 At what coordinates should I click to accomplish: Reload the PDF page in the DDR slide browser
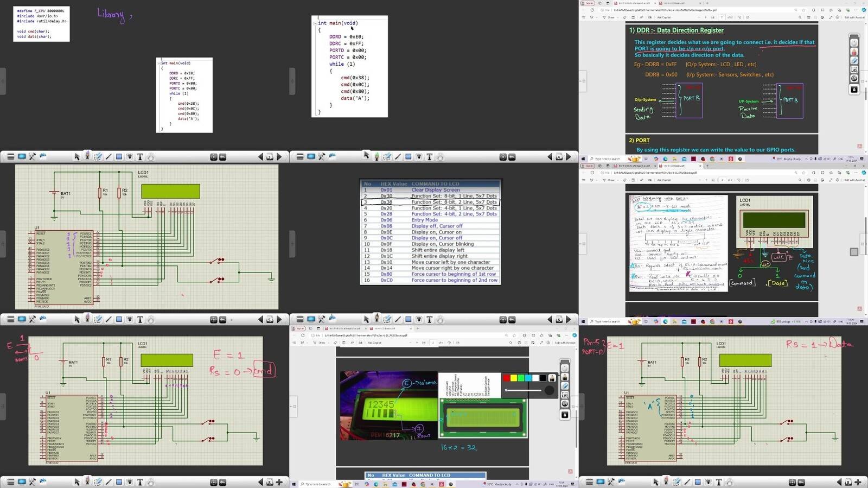(x=592, y=10)
